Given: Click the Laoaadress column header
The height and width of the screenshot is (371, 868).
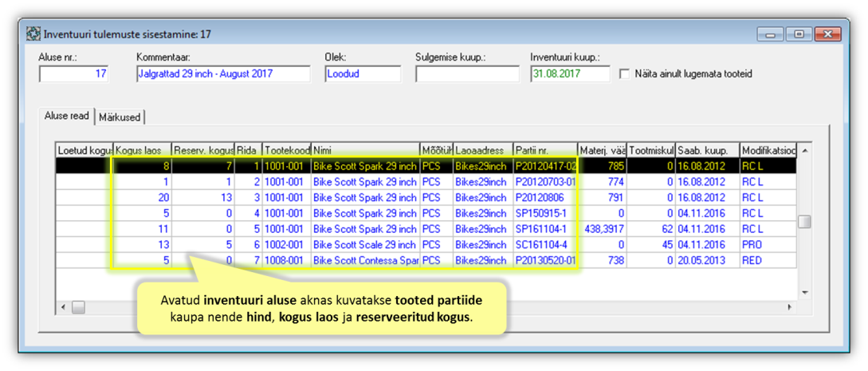Looking at the screenshot, I should [x=483, y=150].
